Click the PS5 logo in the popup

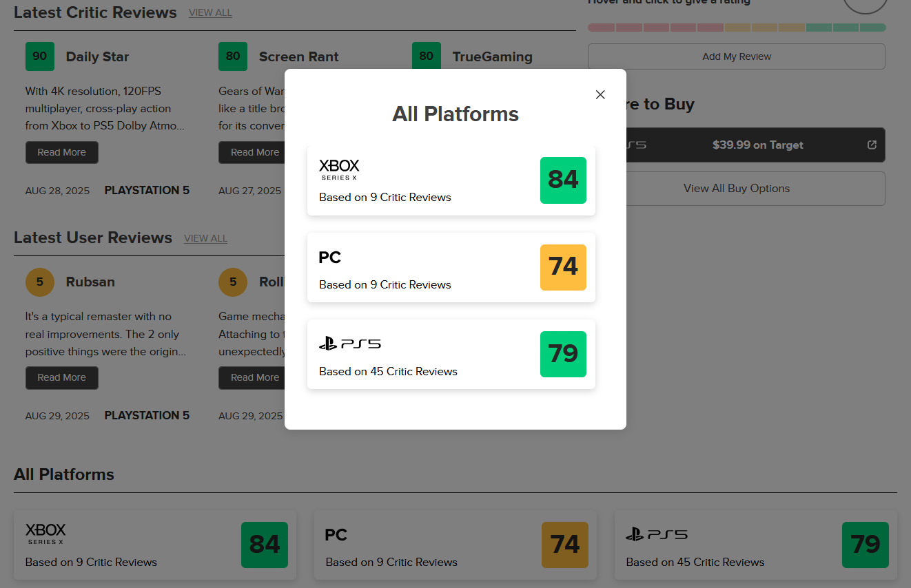point(350,344)
